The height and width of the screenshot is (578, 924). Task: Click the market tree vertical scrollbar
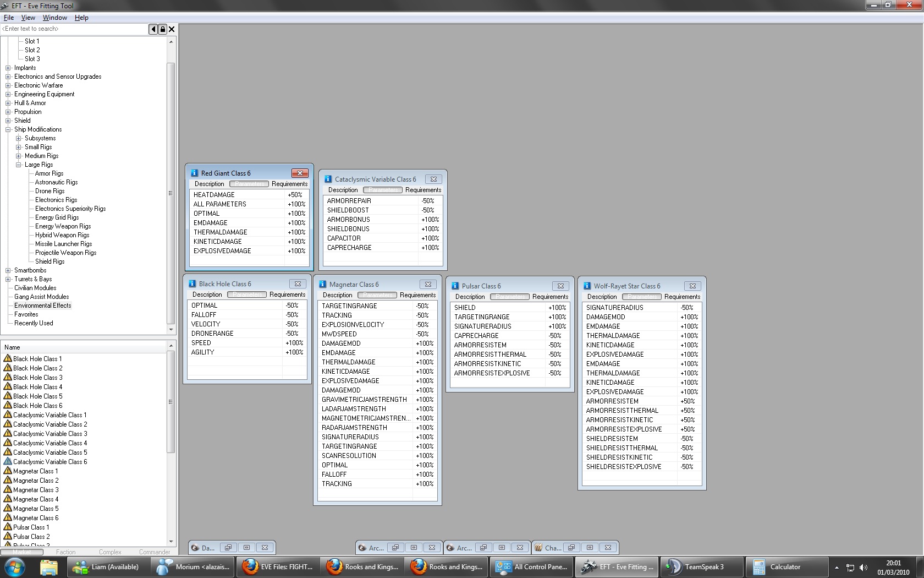coord(171,186)
